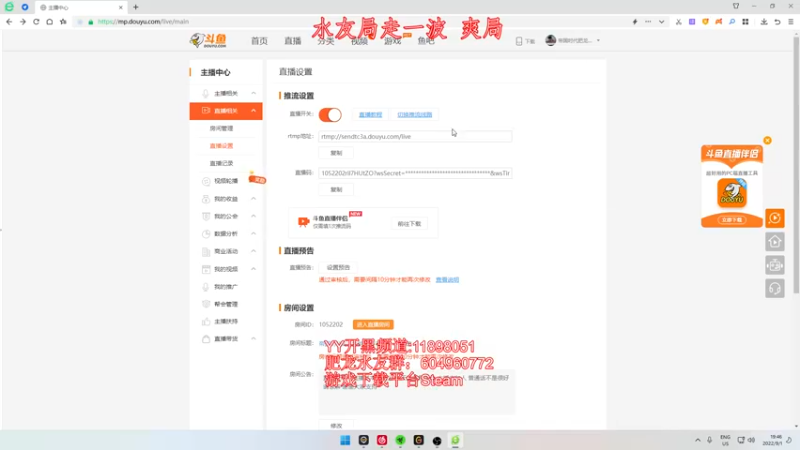Open 直播 in the top navigation
Screen dimensions: 800x450
point(293,41)
